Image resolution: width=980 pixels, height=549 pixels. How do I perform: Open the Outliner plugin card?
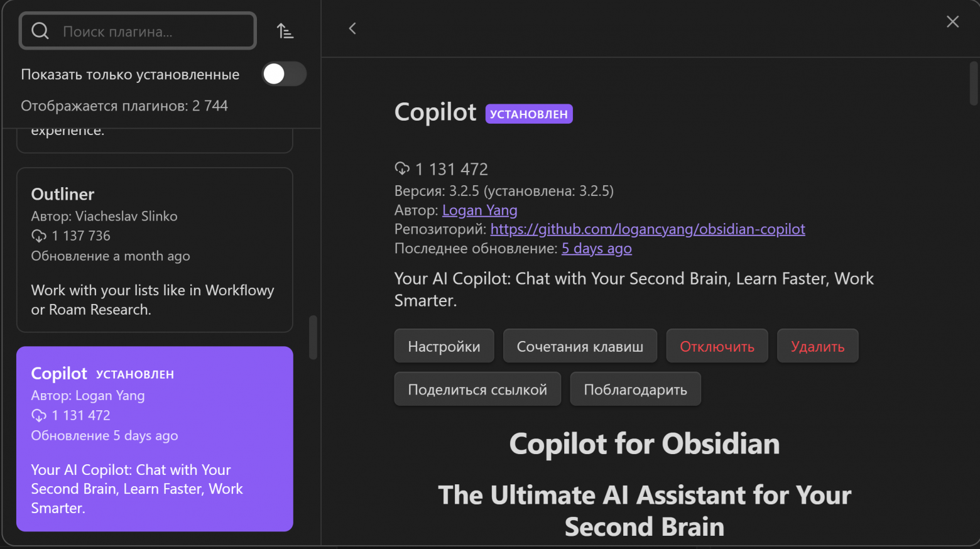(x=155, y=249)
